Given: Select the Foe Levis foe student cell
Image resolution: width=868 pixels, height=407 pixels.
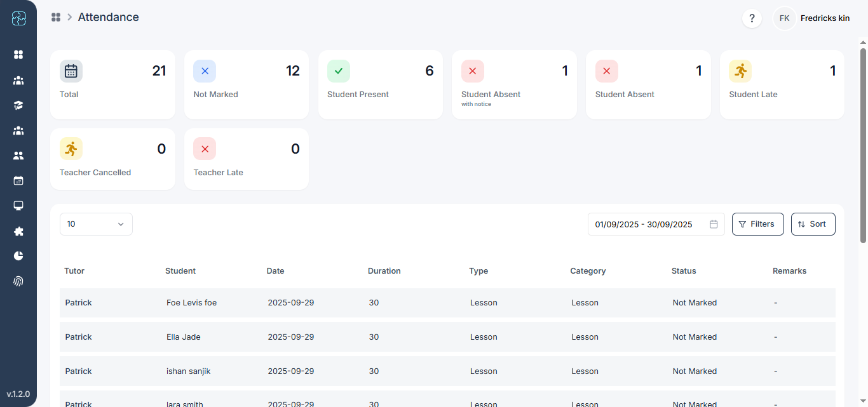Looking at the screenshot, I should (192, 303).
